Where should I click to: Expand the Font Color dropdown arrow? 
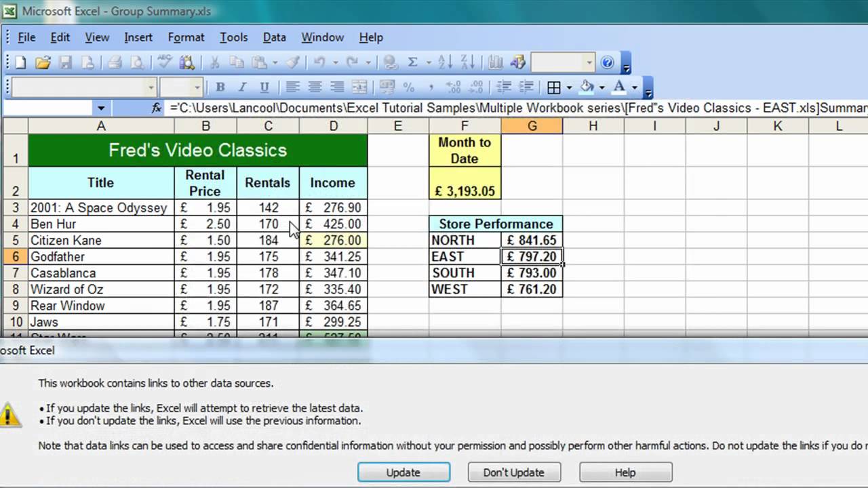(635, 87)
